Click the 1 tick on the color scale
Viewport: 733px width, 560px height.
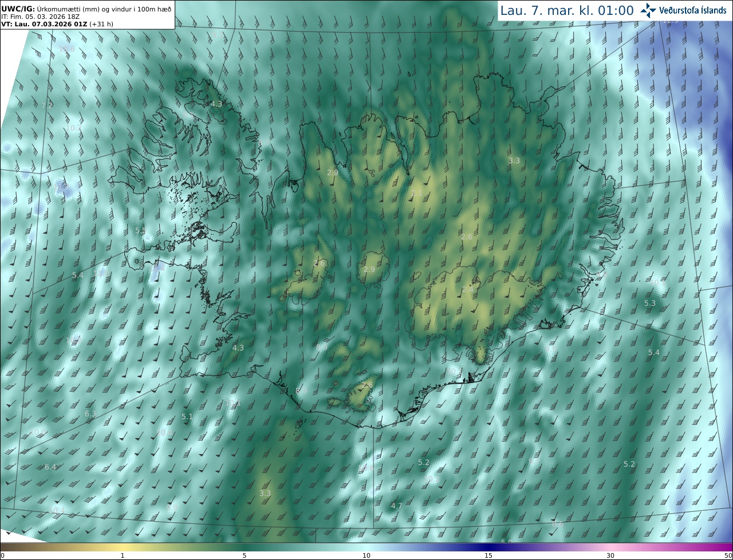coord(123,555)
